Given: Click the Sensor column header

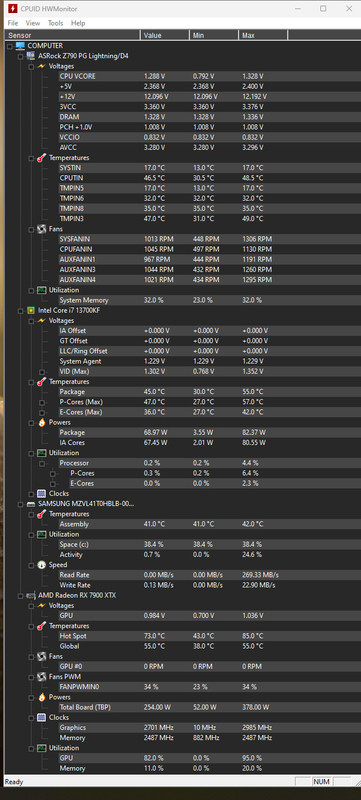Looking at the screenshot, I should point(72,35).
